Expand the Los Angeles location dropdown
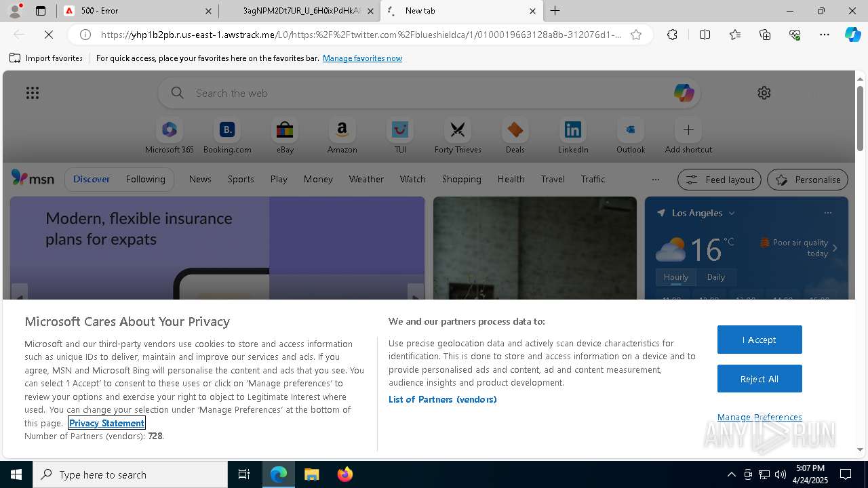 click(x=732, y=213)
